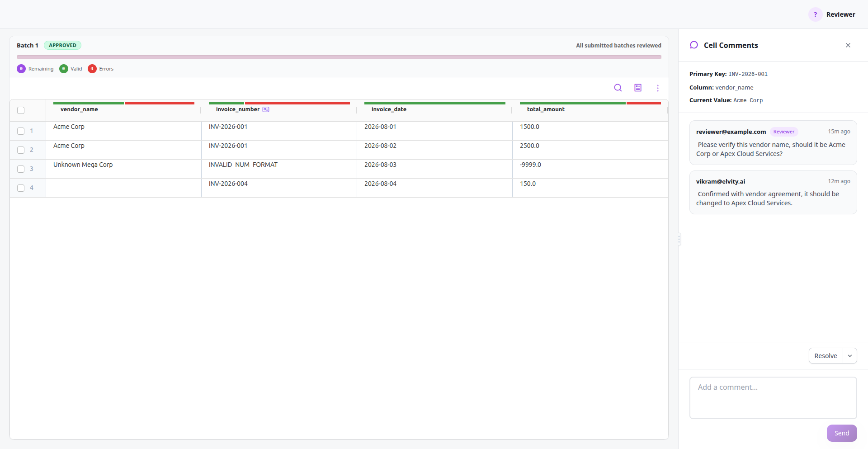The image size is (868, 449).
Task: Select the 2026-08-04 date cell
Action: click(x=434, y=188)
